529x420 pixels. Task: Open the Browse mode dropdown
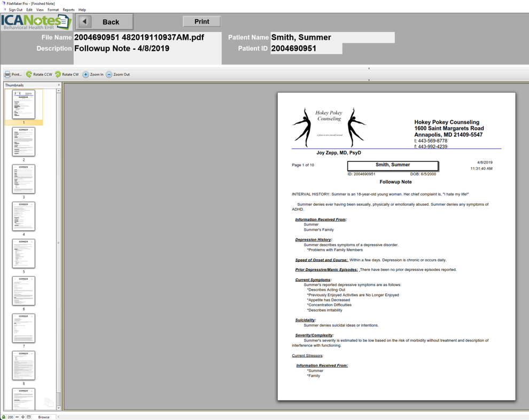coord(44,417)
